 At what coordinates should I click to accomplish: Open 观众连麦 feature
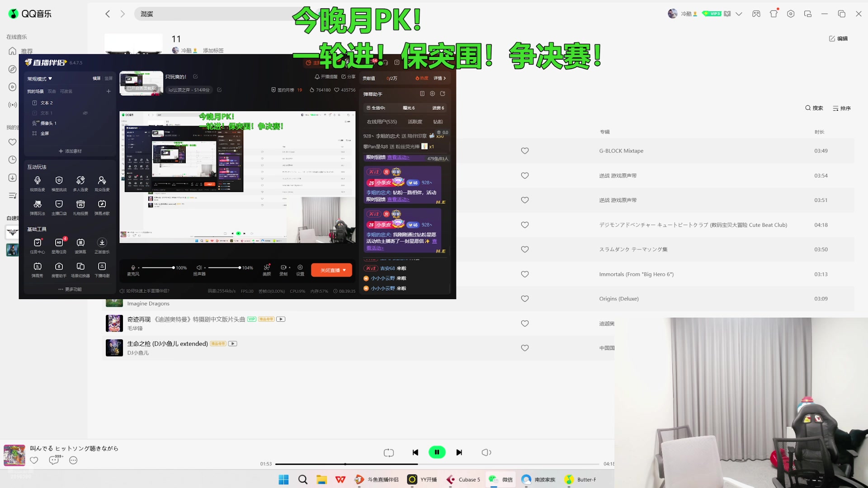(102, 183)
